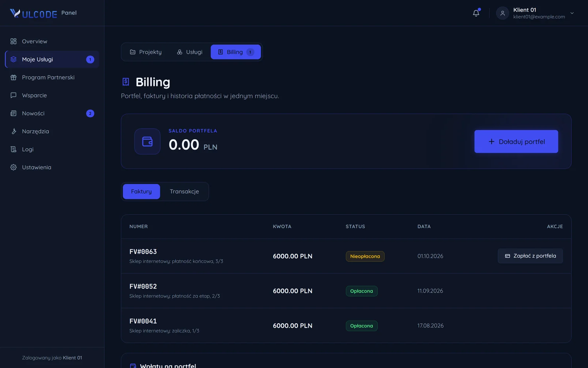Click the Opłacona badge for FV#0052
This screenshot has height=368, width=588.
tap(362, 291)
